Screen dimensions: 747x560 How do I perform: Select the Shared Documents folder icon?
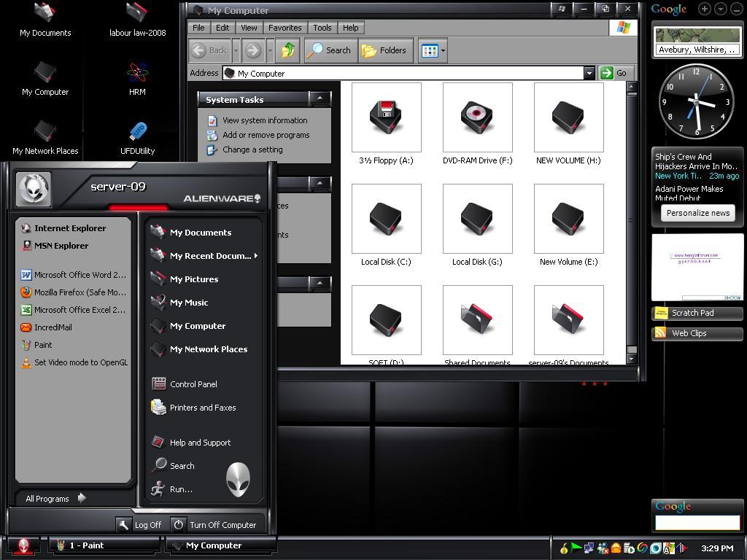pyautogui.click(x=477, y=320)
